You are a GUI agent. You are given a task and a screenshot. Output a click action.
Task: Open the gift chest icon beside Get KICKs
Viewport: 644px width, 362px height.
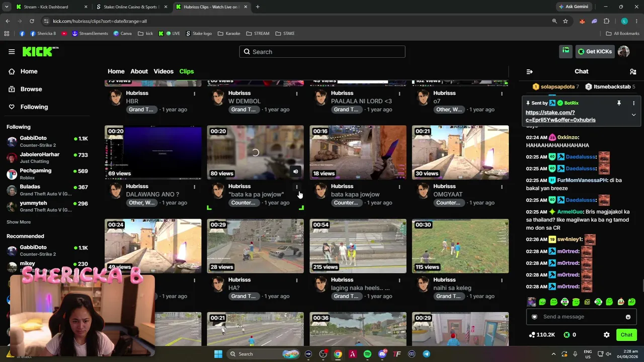click(566, 51)
